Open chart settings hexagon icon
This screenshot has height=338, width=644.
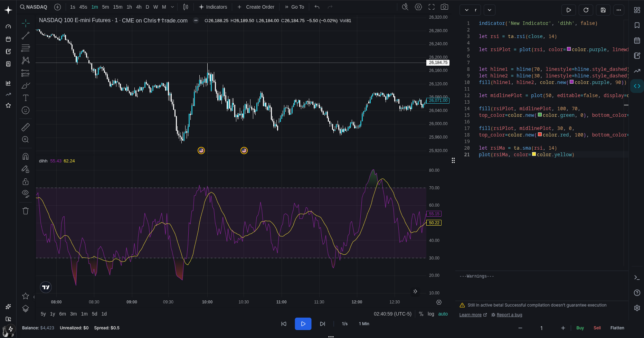click(418, 7)
